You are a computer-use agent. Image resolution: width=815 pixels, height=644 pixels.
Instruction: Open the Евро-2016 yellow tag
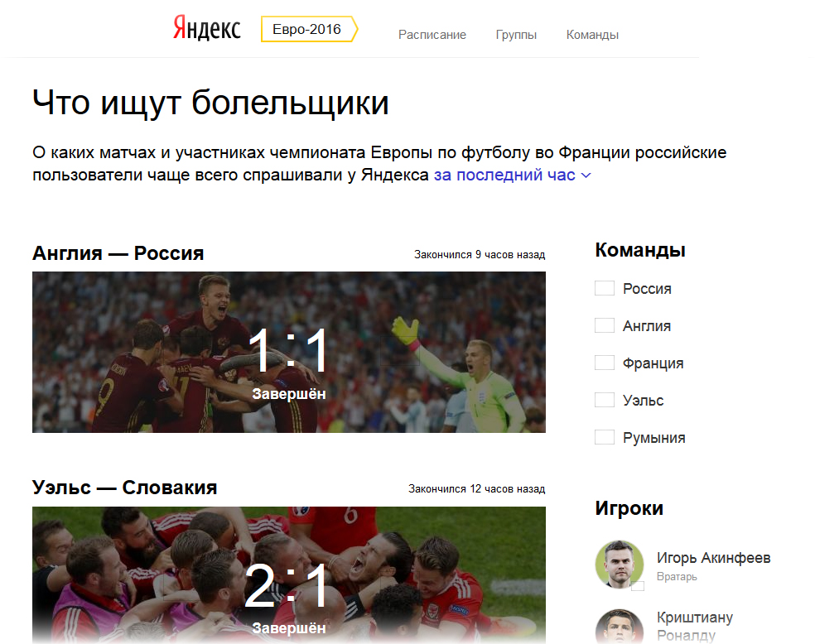pos(309,29)
